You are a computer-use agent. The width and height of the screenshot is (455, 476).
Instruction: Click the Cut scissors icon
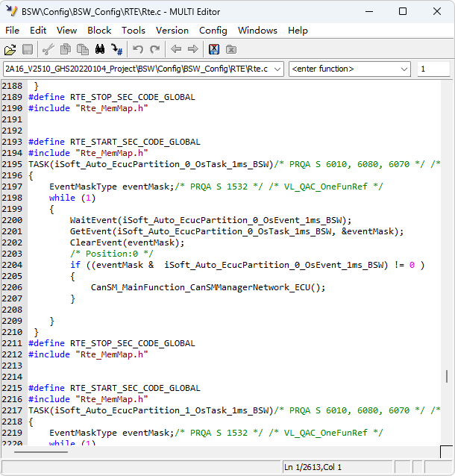[48, 49]
